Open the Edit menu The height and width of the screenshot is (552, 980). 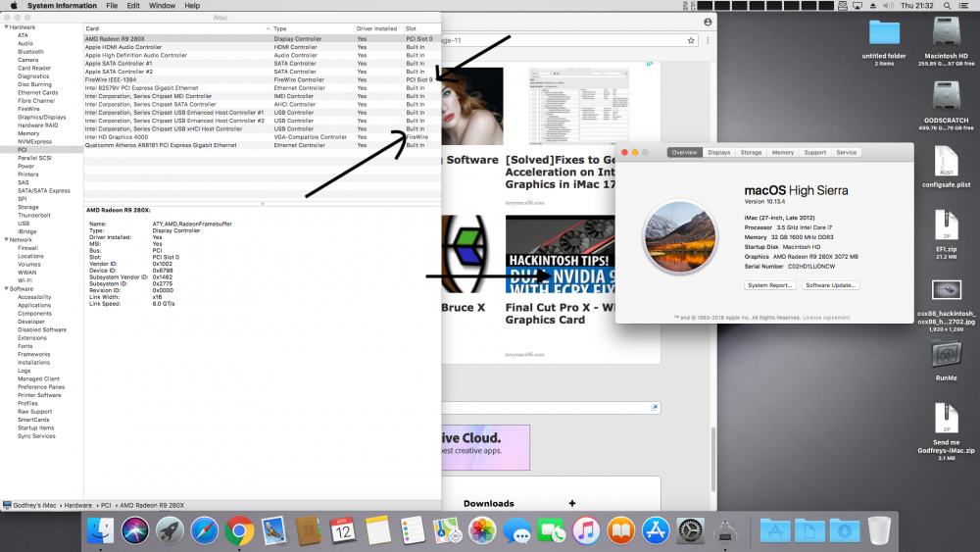[x=133, y=6]
